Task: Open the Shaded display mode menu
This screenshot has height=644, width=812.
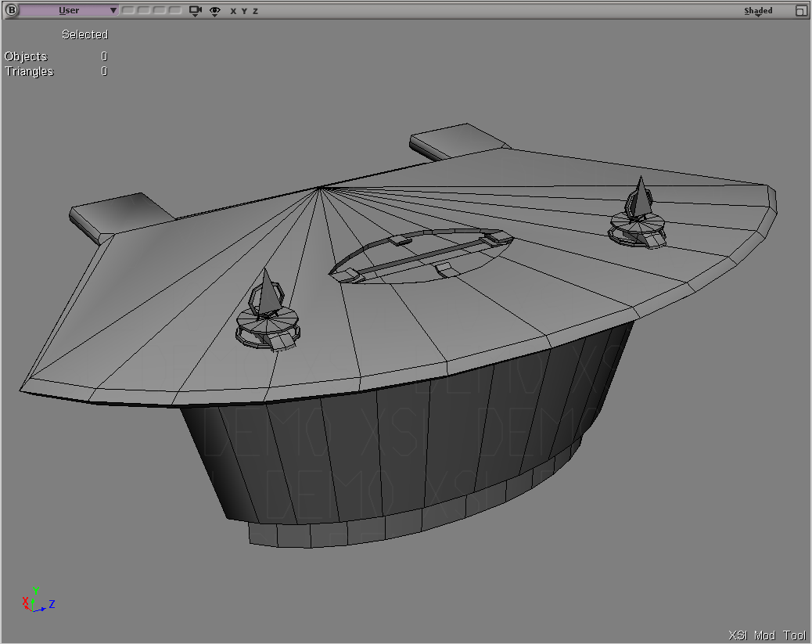Action: pos(758,11)
